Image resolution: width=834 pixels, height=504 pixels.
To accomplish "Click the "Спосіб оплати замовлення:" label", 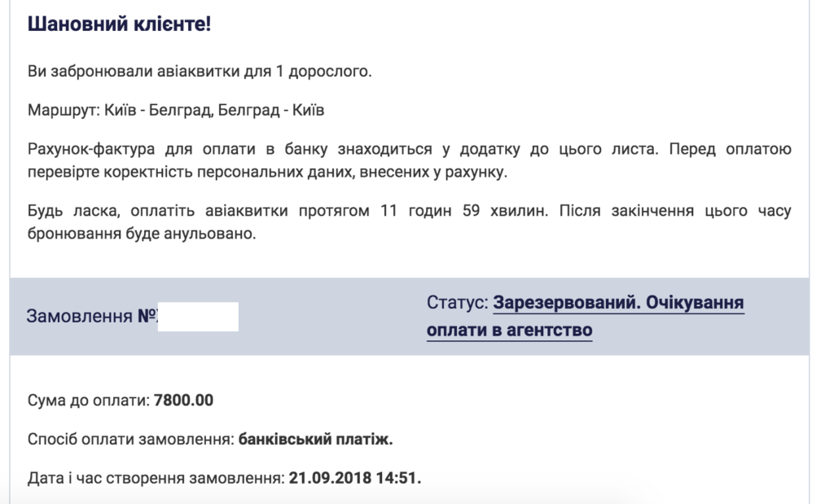I will pos(130,440).
